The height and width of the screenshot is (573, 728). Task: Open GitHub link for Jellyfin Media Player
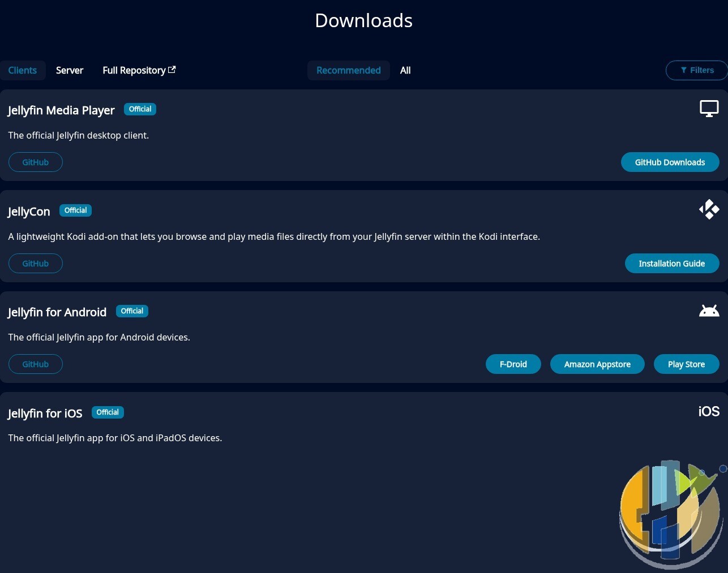click(36, 162)
